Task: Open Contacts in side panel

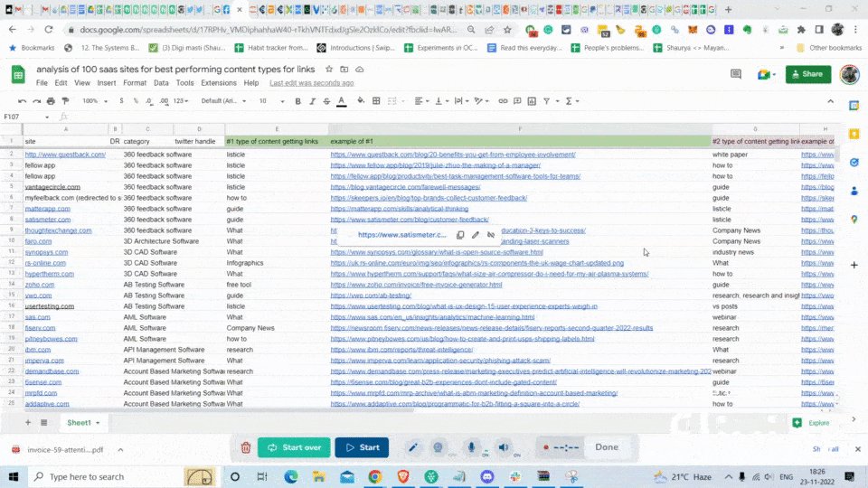Action: [854, 191]
